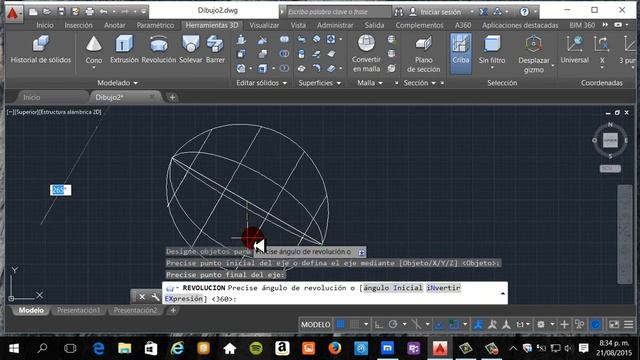The height and width of the screenshot is (360, 640).
Task: Switch to the Inicio drawing file tab
Action: [x=31, y=98]
